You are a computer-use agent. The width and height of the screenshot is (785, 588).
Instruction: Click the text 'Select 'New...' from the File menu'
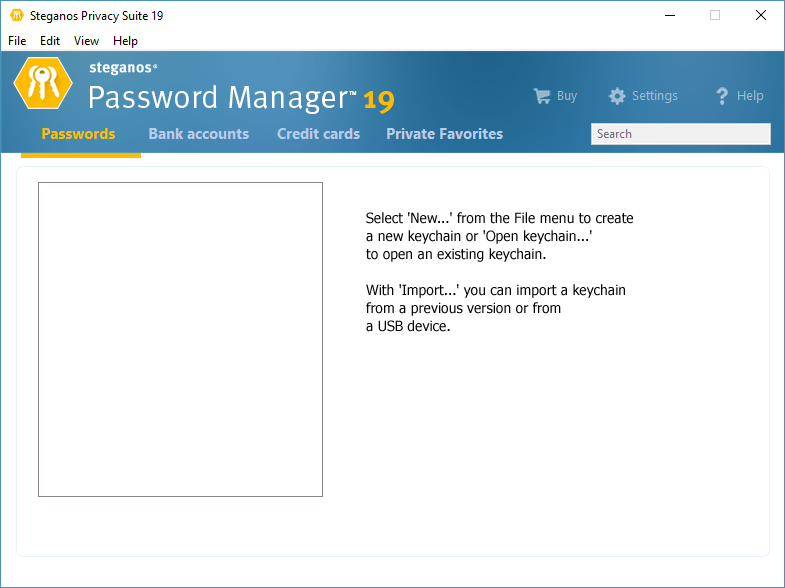coord(470,218)
